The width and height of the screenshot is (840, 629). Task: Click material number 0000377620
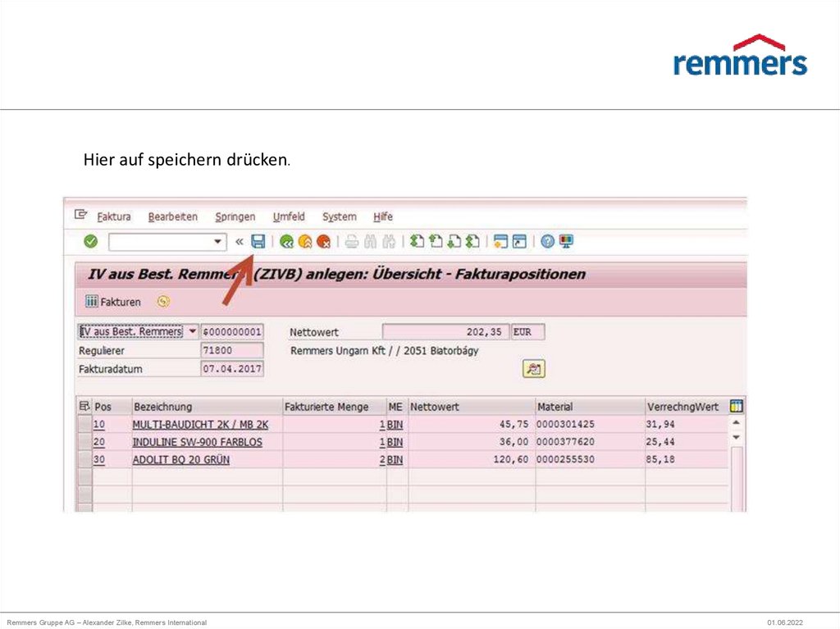(566, 441)
